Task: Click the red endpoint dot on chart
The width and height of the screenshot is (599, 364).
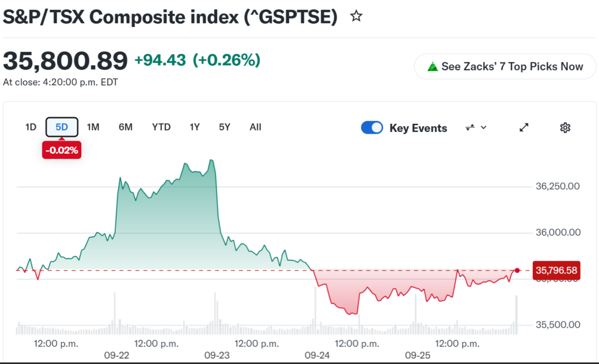Action: coord(517,271)
